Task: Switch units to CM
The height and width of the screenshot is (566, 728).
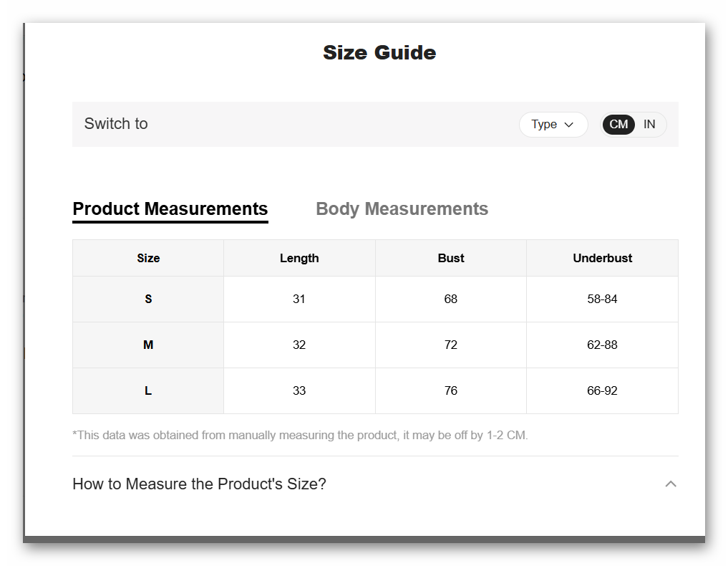Action: click(618, 125)
